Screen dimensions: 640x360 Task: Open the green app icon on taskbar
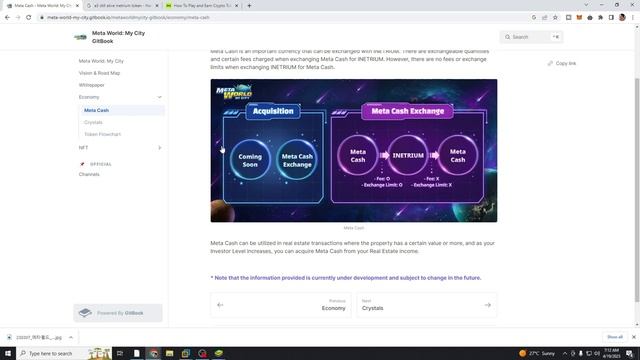[x=219, y=353]
